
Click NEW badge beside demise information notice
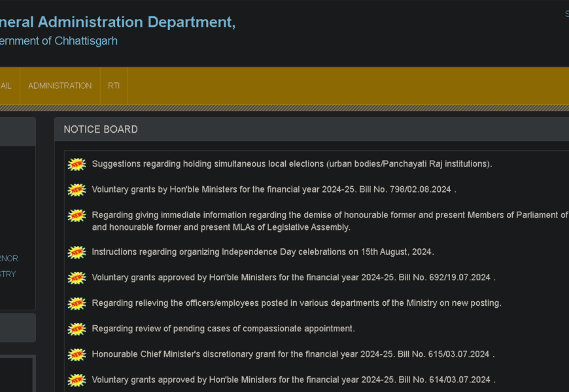pos(77,216)
